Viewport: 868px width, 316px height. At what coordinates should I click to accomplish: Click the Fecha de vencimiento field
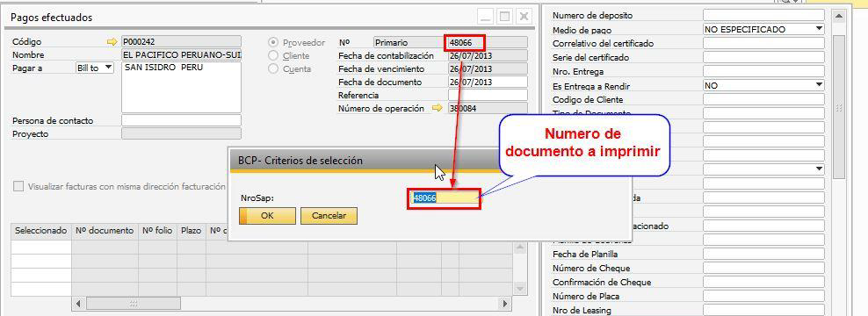[488, 68]
